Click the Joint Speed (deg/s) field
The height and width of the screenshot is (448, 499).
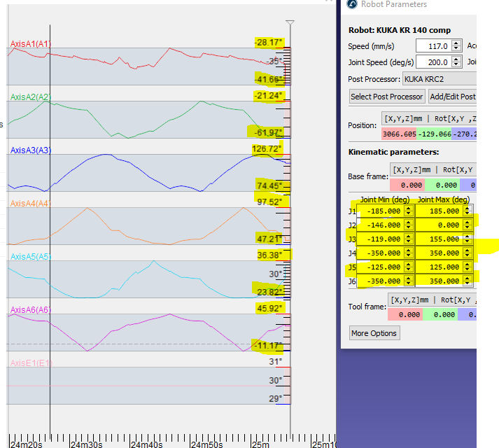(x=433, y=62)
